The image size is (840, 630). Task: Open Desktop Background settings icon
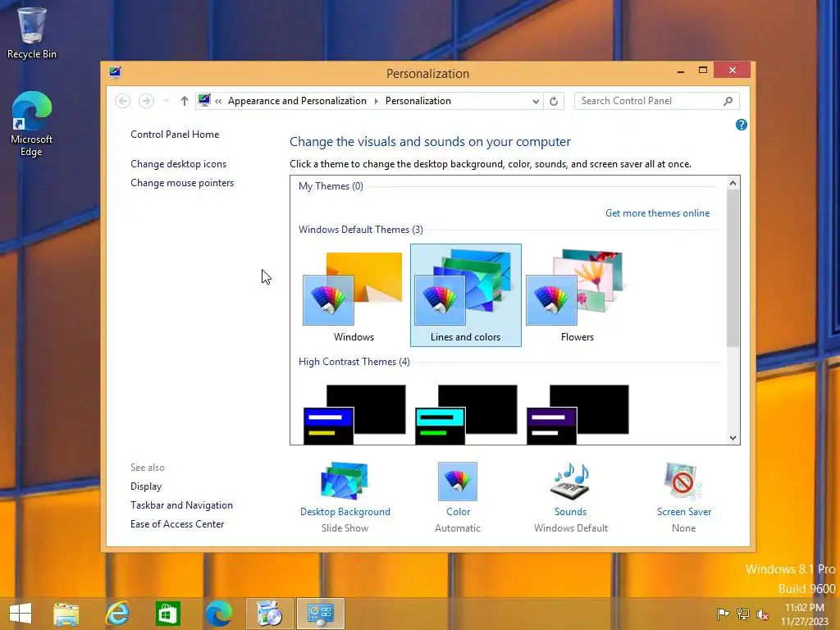tap(345, 481)
